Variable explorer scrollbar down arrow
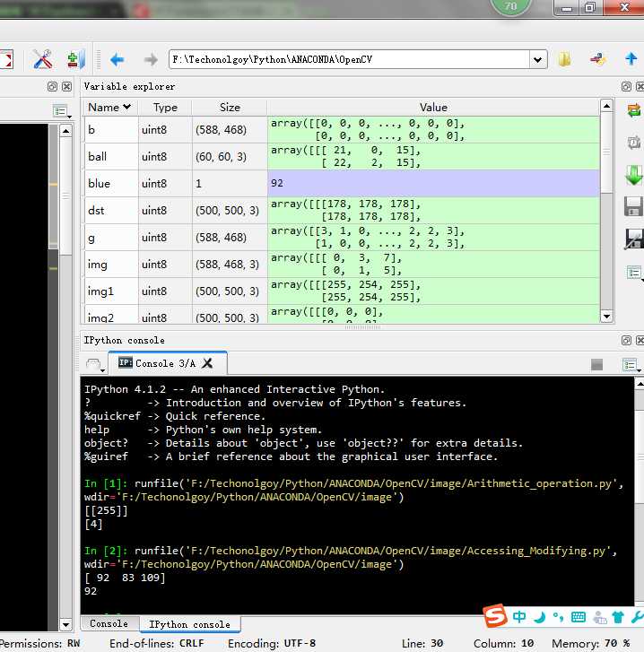 pyautogui.click(x=606, y=317)
